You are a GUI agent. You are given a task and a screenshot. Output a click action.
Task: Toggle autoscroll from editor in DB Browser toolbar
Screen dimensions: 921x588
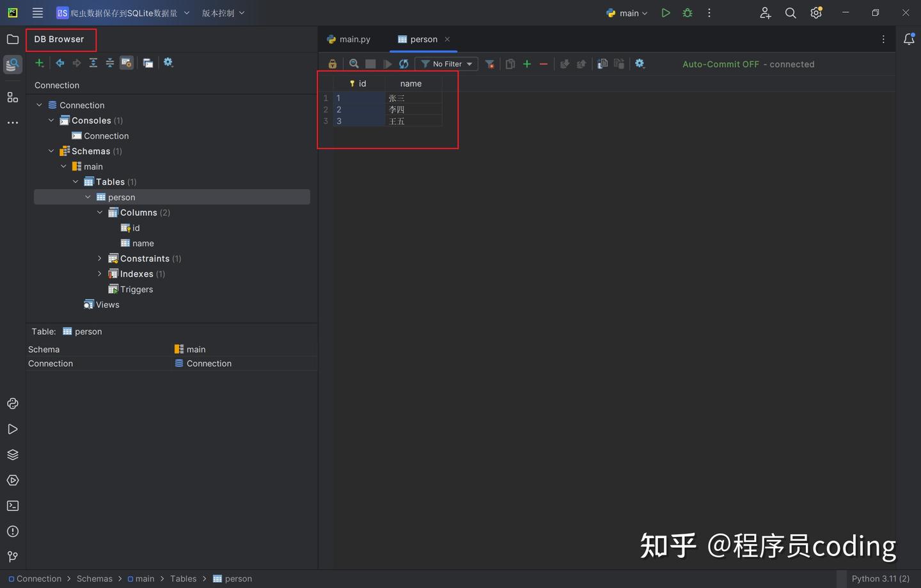(127, 63)
